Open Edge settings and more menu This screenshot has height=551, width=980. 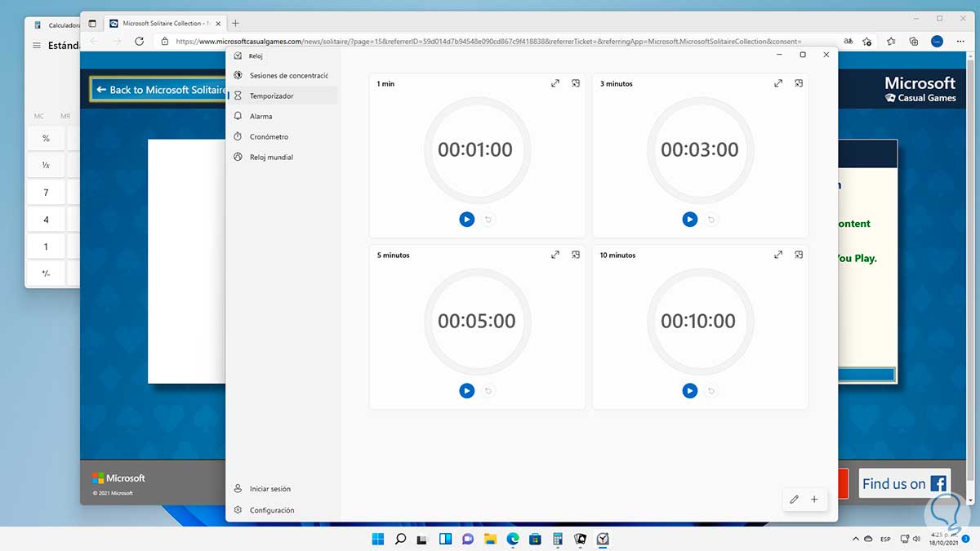point(960,41)
